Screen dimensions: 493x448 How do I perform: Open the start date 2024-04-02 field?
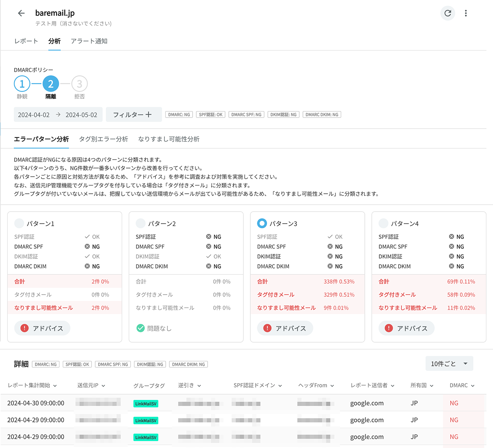click(x=34, y=115)
